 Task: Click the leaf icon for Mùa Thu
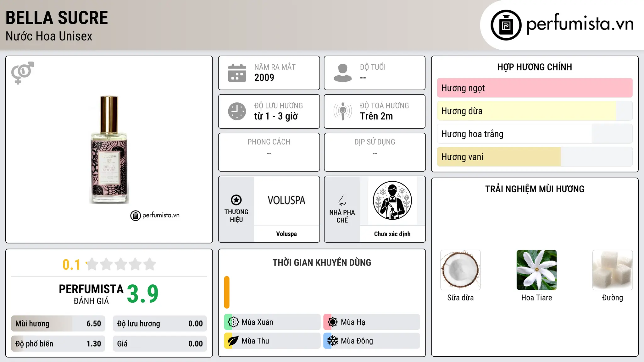[233, 341]
